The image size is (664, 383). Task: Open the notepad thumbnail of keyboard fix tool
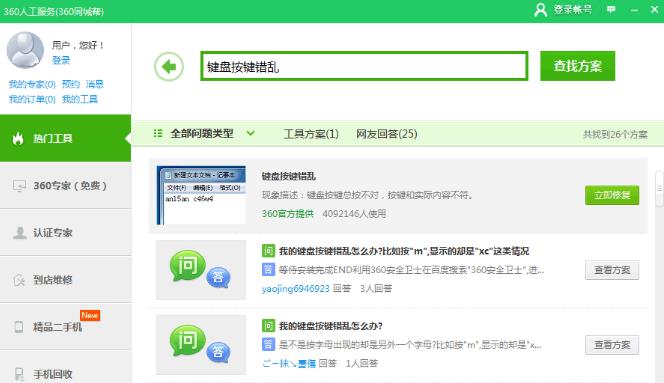click(x=201, y=195)
